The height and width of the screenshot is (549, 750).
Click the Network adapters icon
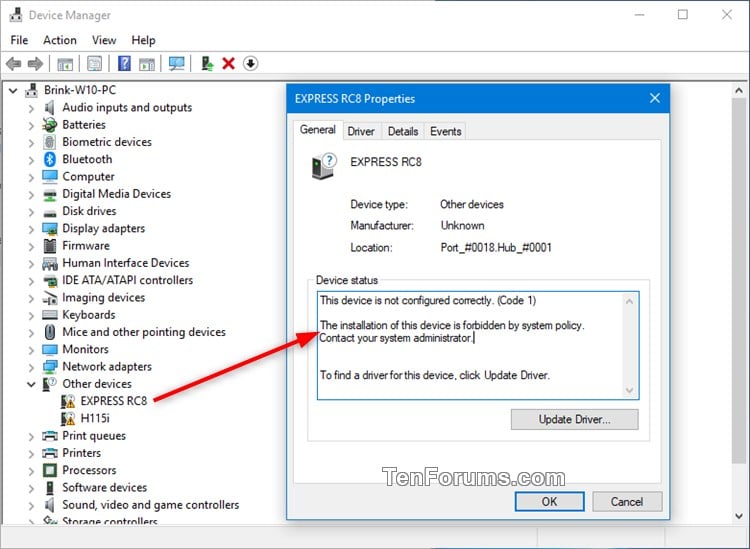(x=50, y=367)
